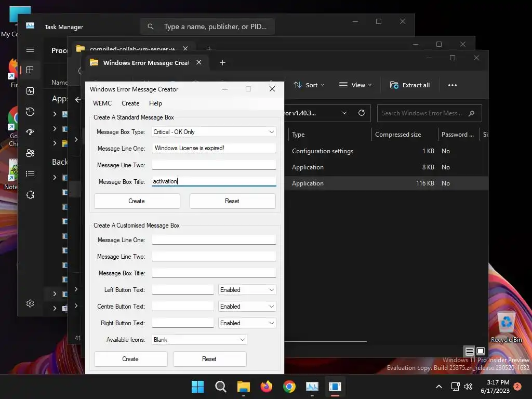Image resolution: width=532 pixels, height=399 pixels.
Task: Click standard Message Line Two field
Action: tap(214, 165)
